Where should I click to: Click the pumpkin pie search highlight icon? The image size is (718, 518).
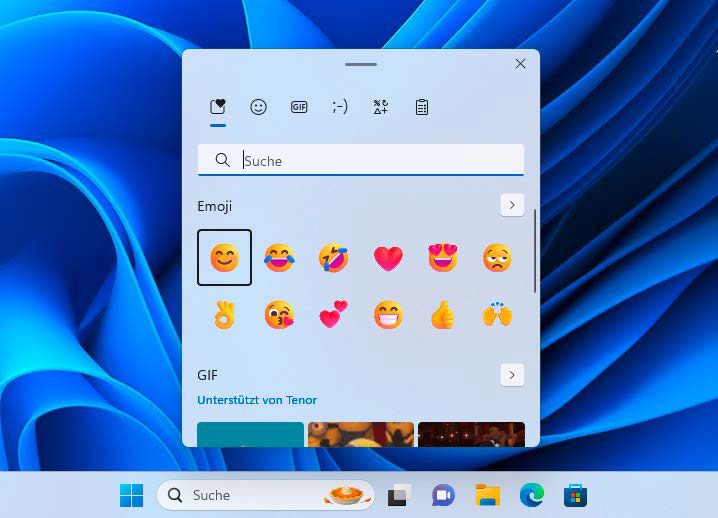tap(346, 495)
